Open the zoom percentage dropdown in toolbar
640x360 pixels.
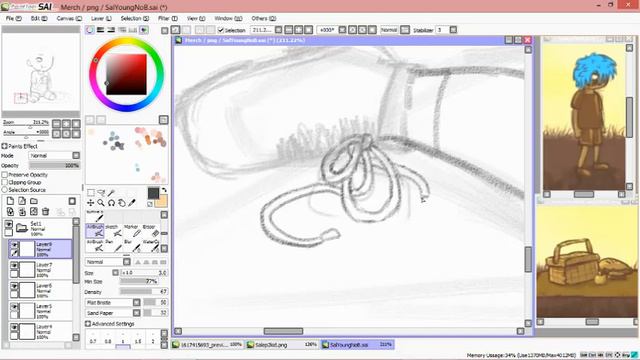pos(278,30)
